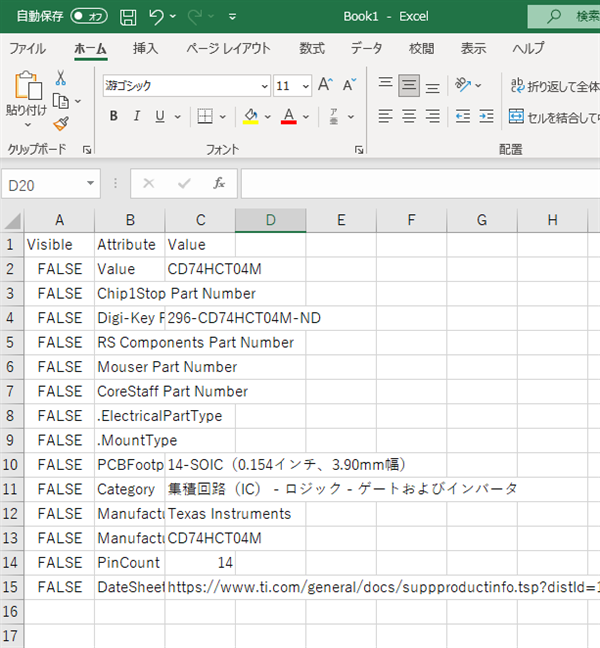
Task: Expand the font size dropdown
Action: (306, 86)
